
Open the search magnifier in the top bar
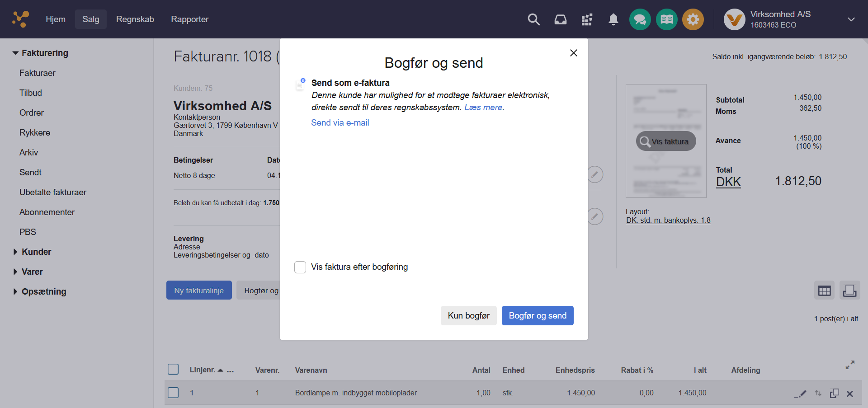(x=533, y=19)
